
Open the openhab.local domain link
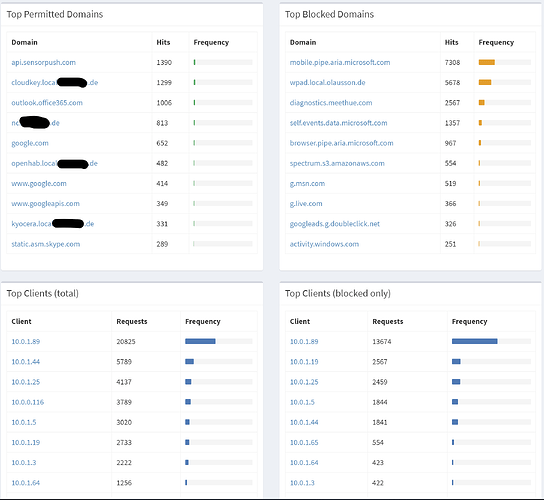[54, 163]
